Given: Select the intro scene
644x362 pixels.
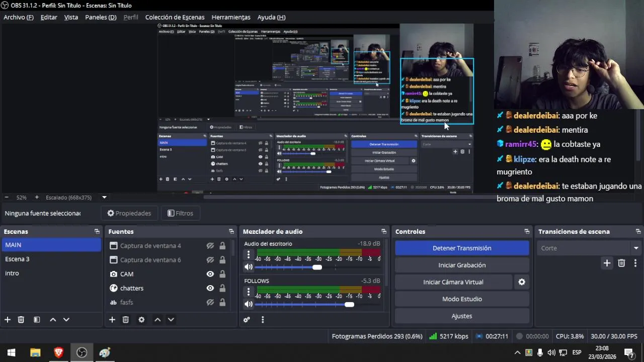Looking at the screenshot, I should click(51, 273).
